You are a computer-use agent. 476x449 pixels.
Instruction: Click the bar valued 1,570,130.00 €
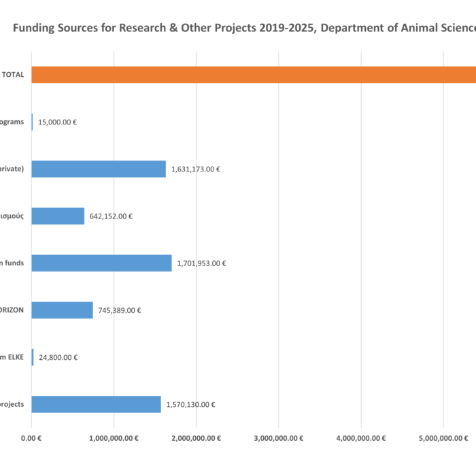tap(97, 404)
